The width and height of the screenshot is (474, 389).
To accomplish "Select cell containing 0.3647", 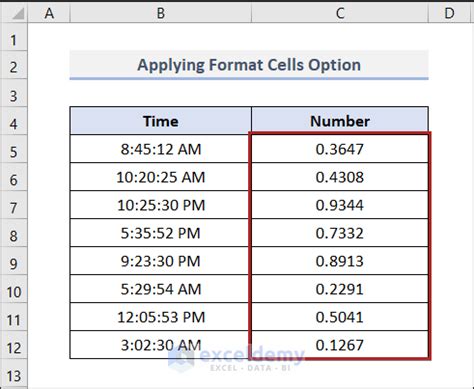I will 340,149.
